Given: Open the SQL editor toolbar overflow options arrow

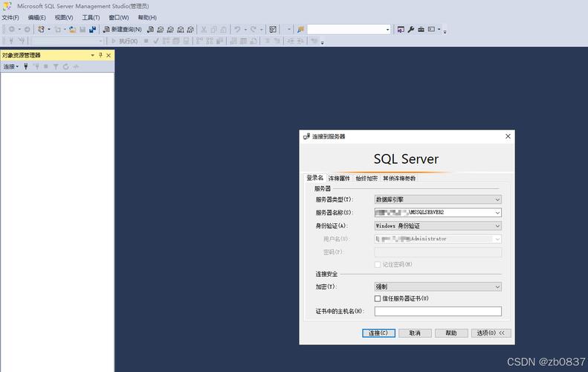Looking at the screenshot, I should [x=322, y=42].
